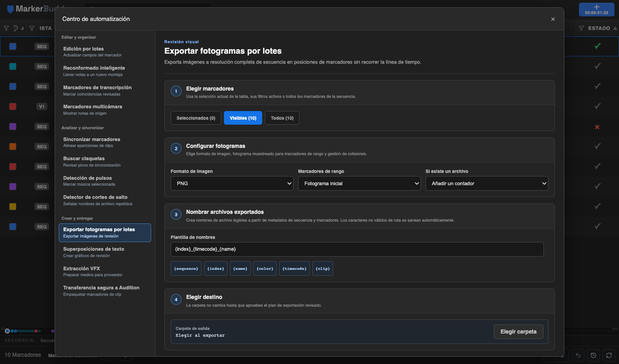The image size is (619, 364).
Task: Click the add marker plus button at 00:00:31:23
Action: 597,10
